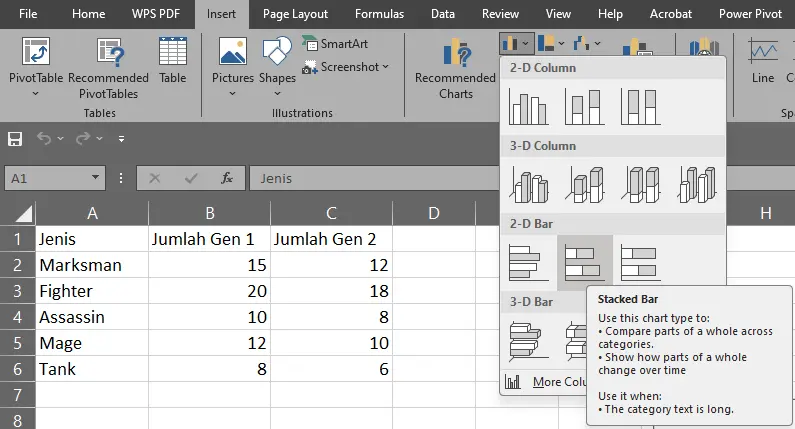Viewport: 795px width, 429px height.
Task: Select column B header
Action: pyautogui.click(x=209, y=213)
